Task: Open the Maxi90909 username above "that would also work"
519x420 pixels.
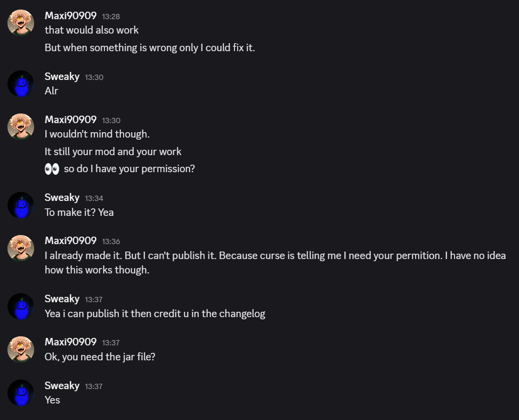Action: (x=70, y=16)
